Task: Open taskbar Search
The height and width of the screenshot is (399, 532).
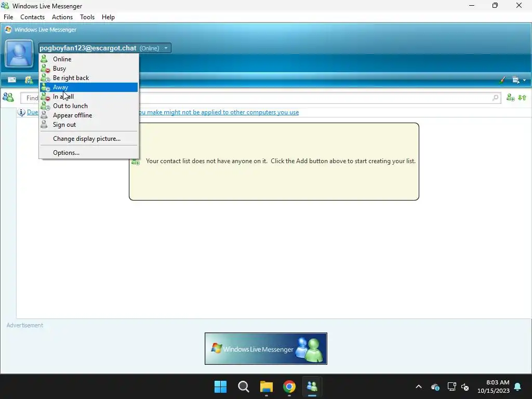Action: (243, 387)
